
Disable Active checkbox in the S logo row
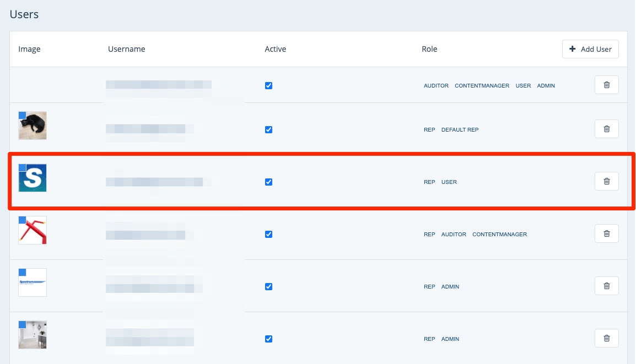(x=268, y=182)
